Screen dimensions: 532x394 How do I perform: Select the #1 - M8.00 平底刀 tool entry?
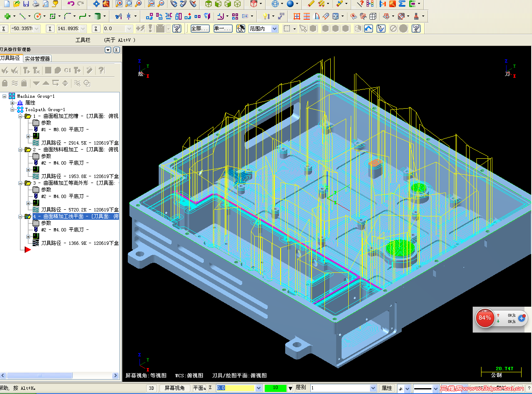[x=65, y=130]
